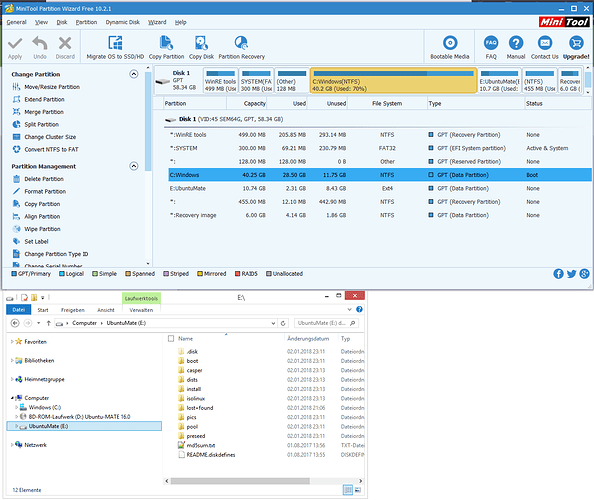Viewport: 594px width, 500px height.
Task: Open the address bar history dropdown
Action: [273, 323]
